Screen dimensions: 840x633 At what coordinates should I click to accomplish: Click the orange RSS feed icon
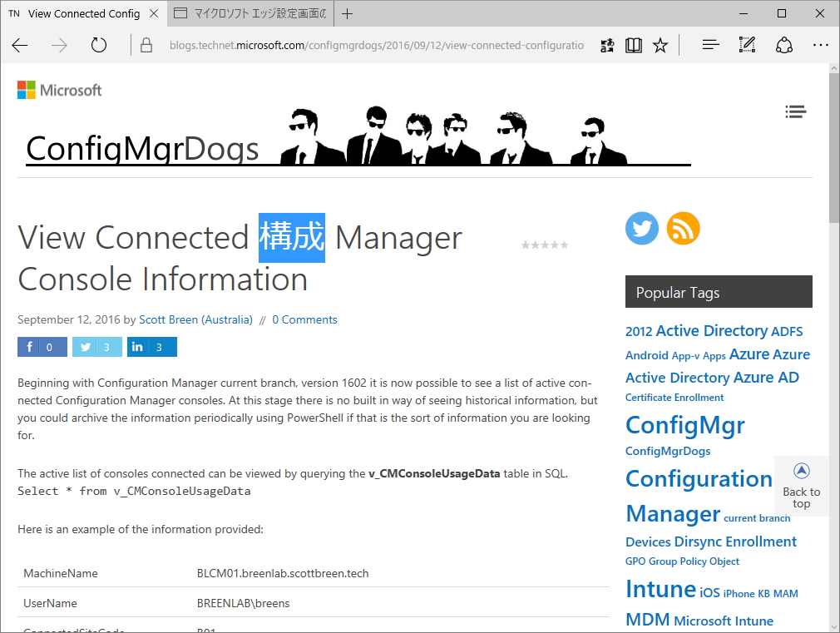(x=683, y=229)
